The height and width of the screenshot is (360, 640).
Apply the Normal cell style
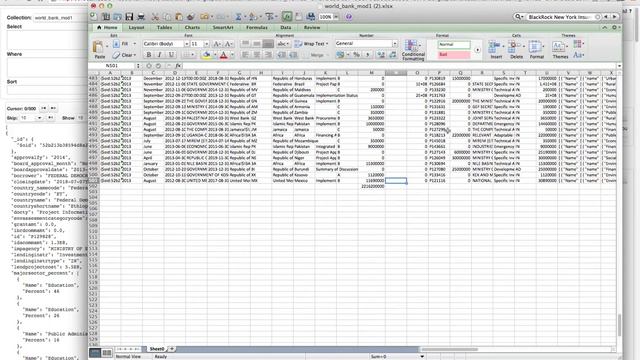(x=453, y=44)
